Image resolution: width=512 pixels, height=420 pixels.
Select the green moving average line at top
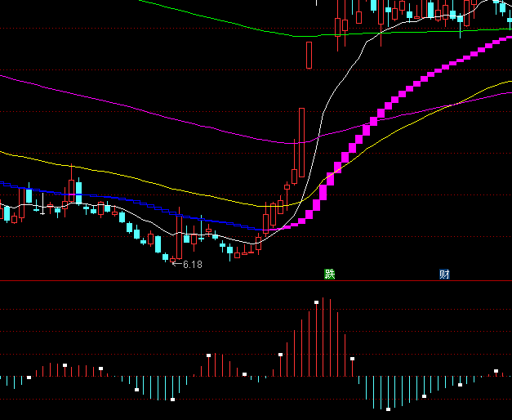(x=245, y=26)
